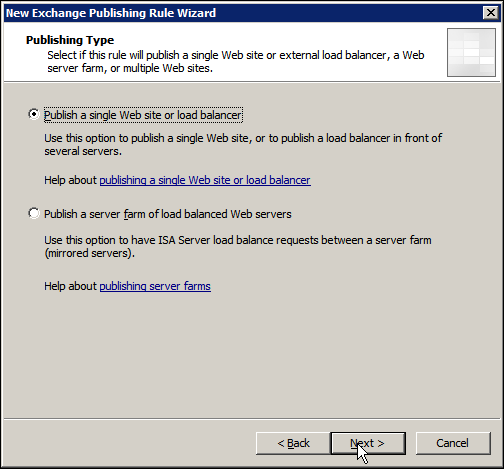
Task: Click 'Help about' text before the single Web site link
Action: [70, 180]
